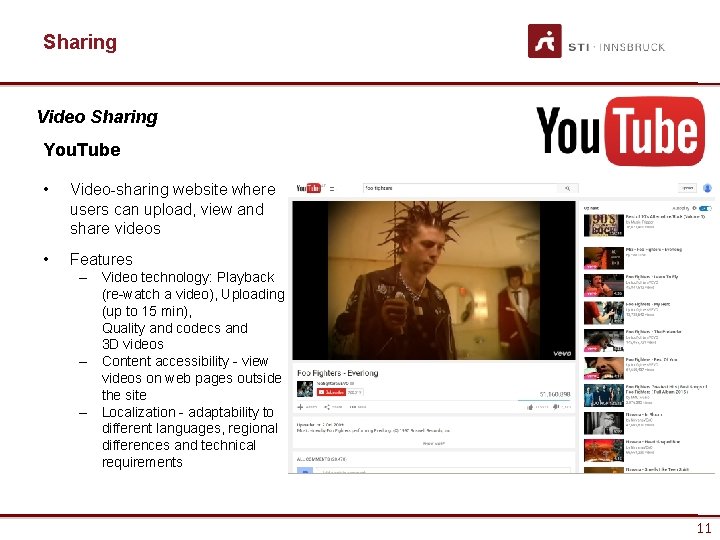Click the view count number
This screenshot has width=720, height=540.
click(x=555, y=394)
